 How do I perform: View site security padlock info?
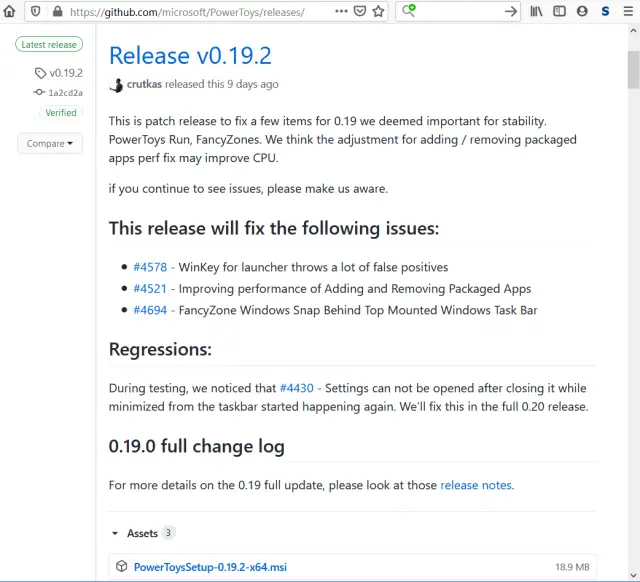click(x=58, y=11)
